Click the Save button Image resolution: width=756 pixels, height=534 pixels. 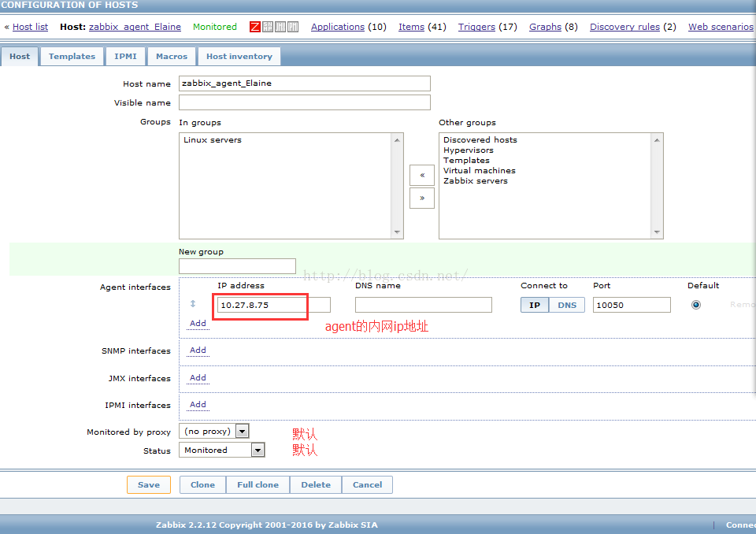click(149, 485)
